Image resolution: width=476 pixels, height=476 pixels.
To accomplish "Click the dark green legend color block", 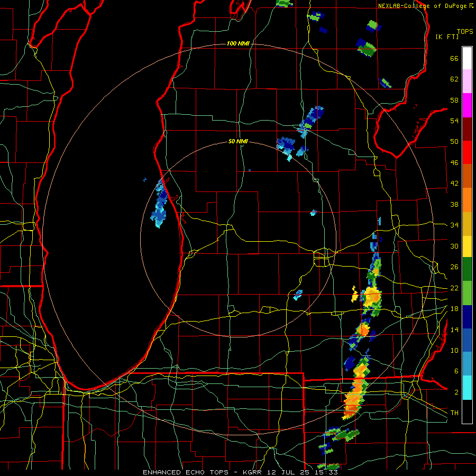I will tap(467, 269).
